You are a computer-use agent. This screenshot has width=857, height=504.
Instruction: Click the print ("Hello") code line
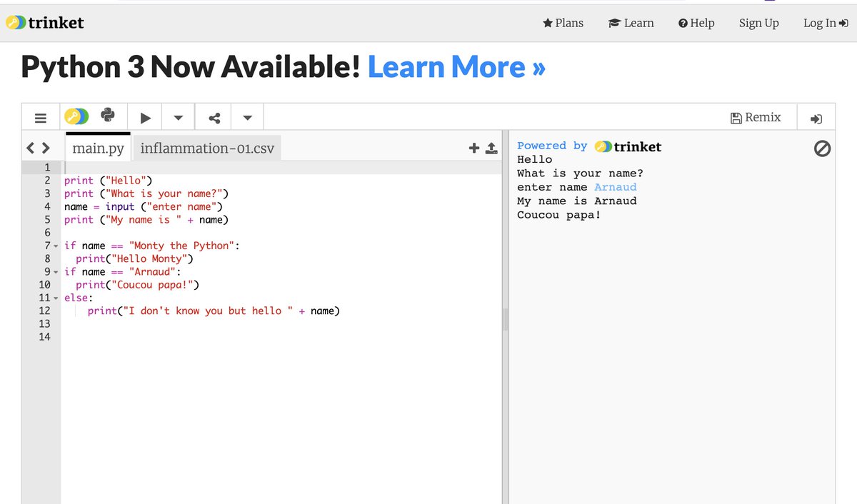(x=108, y=181)
